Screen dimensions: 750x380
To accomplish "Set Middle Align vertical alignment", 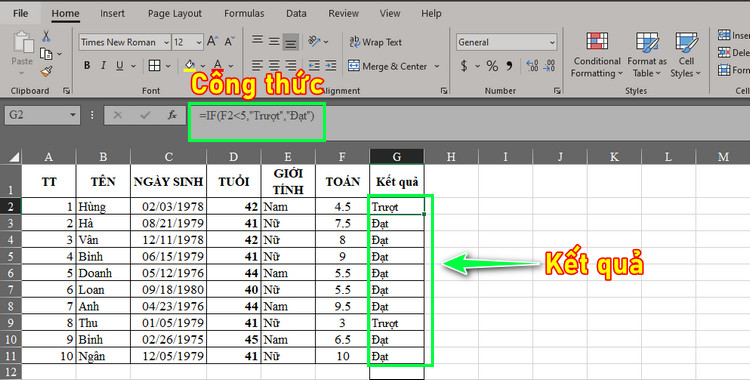I will click(x=274, y=42).
